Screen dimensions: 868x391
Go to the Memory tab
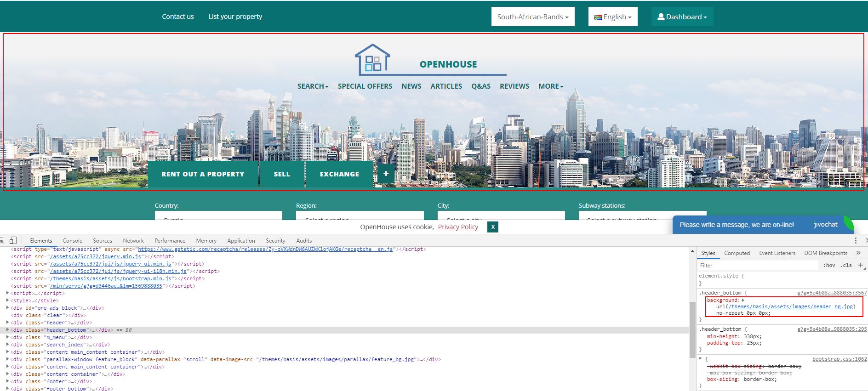206,240
